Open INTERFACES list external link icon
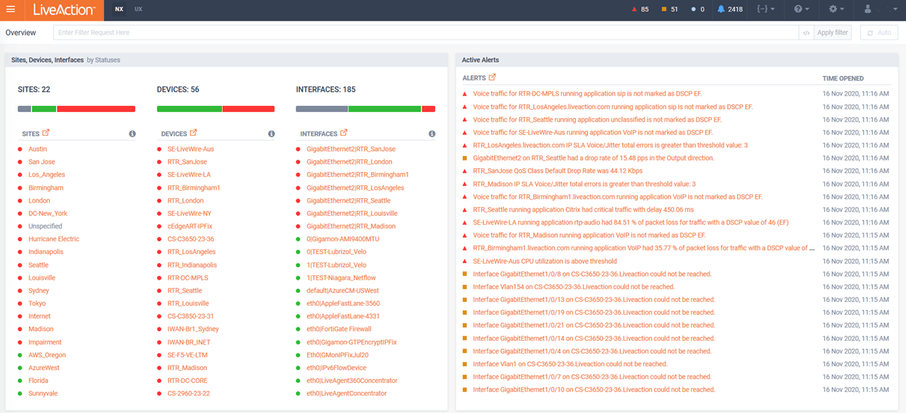This screenshot has width=906, height=413. 344,133
